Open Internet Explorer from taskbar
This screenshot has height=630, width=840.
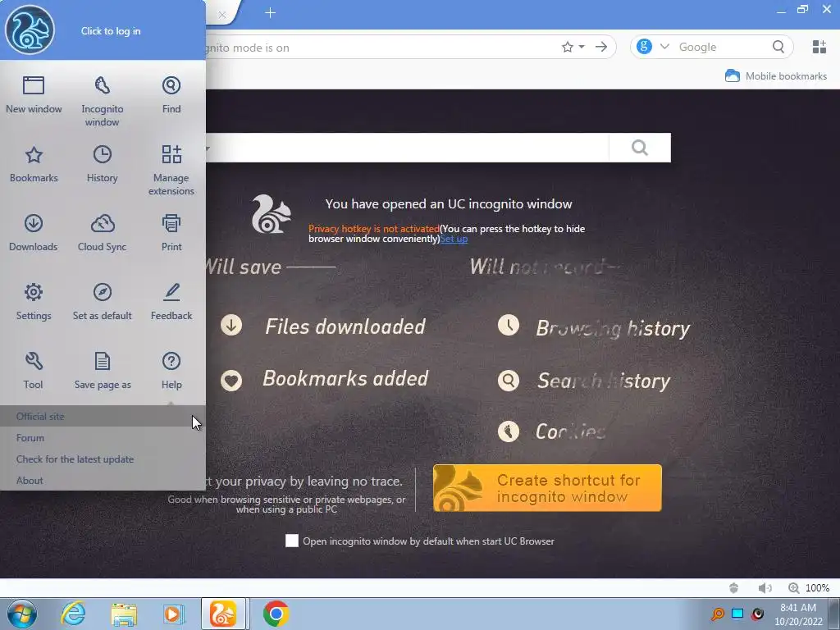click(73, 614)
